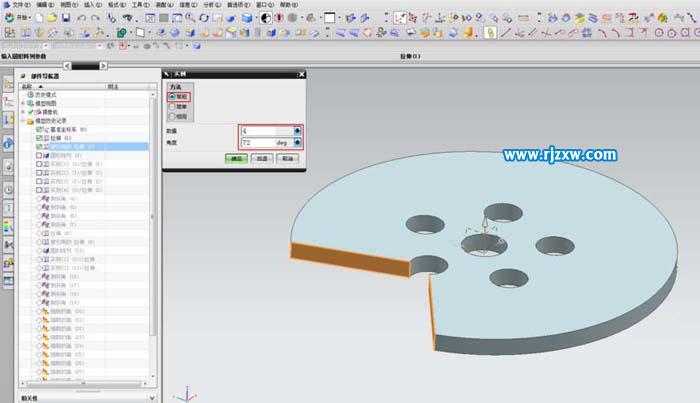The height and width of the screenshot is (403, 700).
Task: Open the history clock sidebar tab
Action: coord(8,190)
